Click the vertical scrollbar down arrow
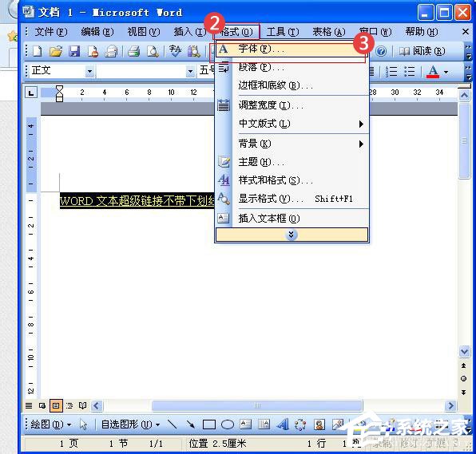Viewport: 476px width, 454px height. coord(464,352)
